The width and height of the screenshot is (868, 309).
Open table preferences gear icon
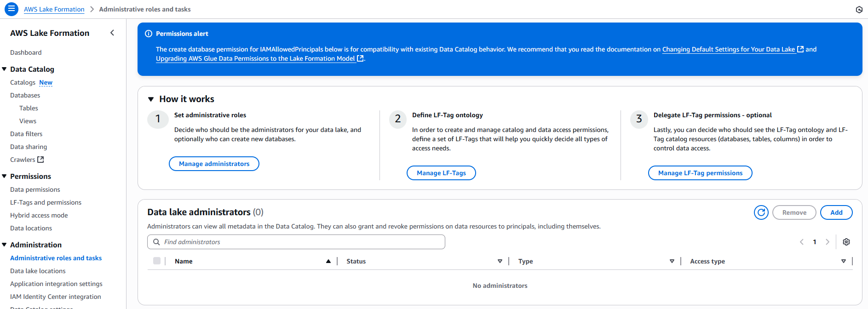pyautogui.click(x=846, y=242)
